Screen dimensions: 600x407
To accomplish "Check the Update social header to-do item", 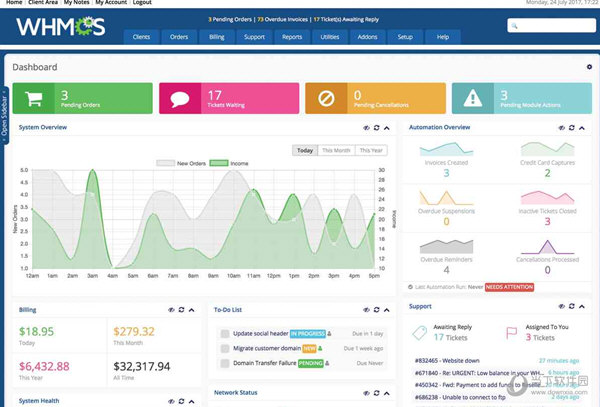I will pyautogui.click(x=224, y=332).
